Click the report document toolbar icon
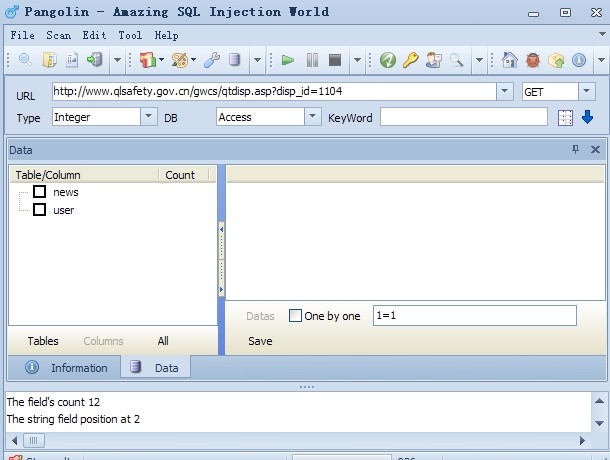This screenshot has width=610, height=460. pos(72,60)
